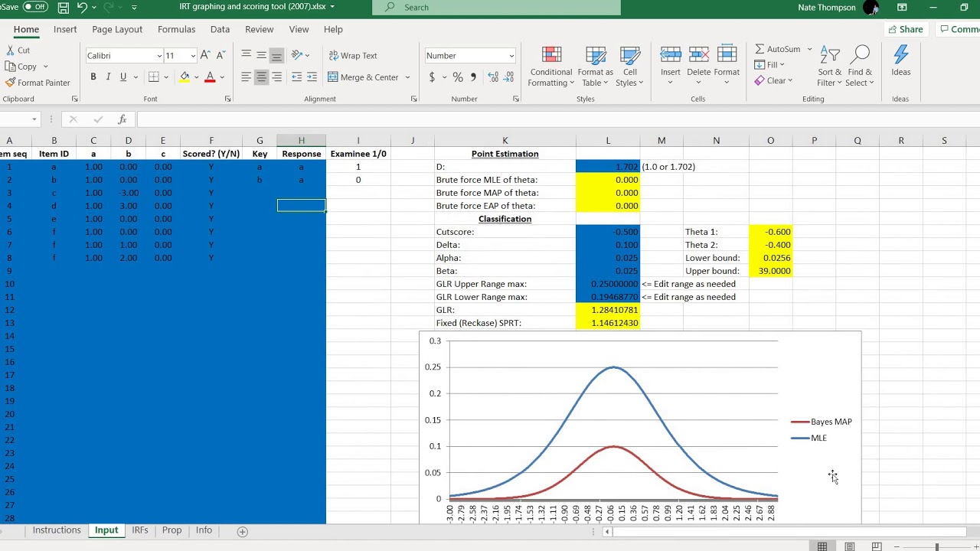Click Merge & Center button
The height and width of the screenshot is (551, 980).
tap(364, 77)
